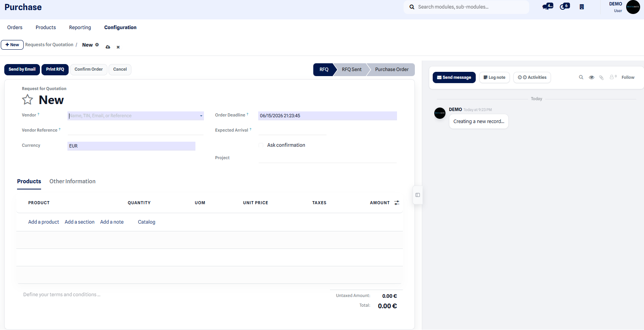The width and height of the screenshot is (644, 330).
Task: Open the company building icon
Action: tap(582, 7)
